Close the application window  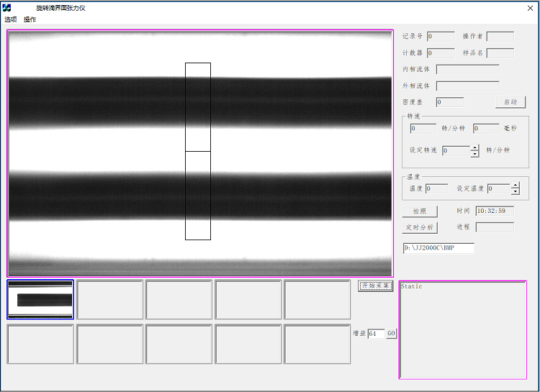529,8
